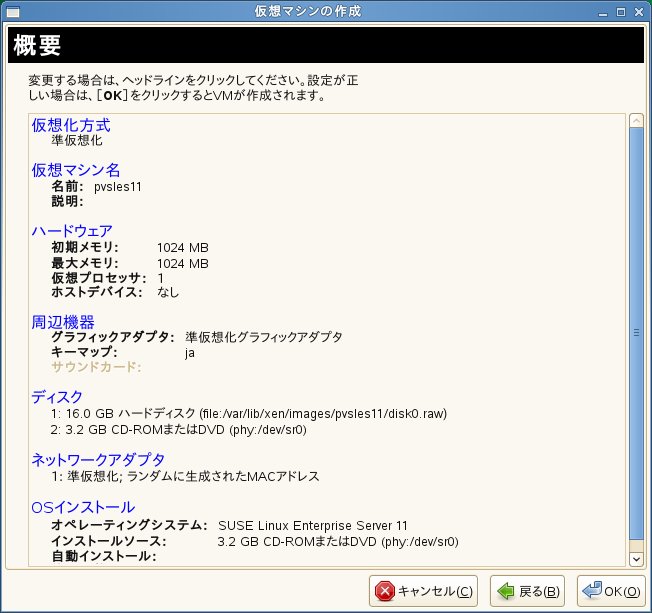Click the 準仮想化 MACアドレス network entry
Screen dimensions: 652x613
coord(185,476)
